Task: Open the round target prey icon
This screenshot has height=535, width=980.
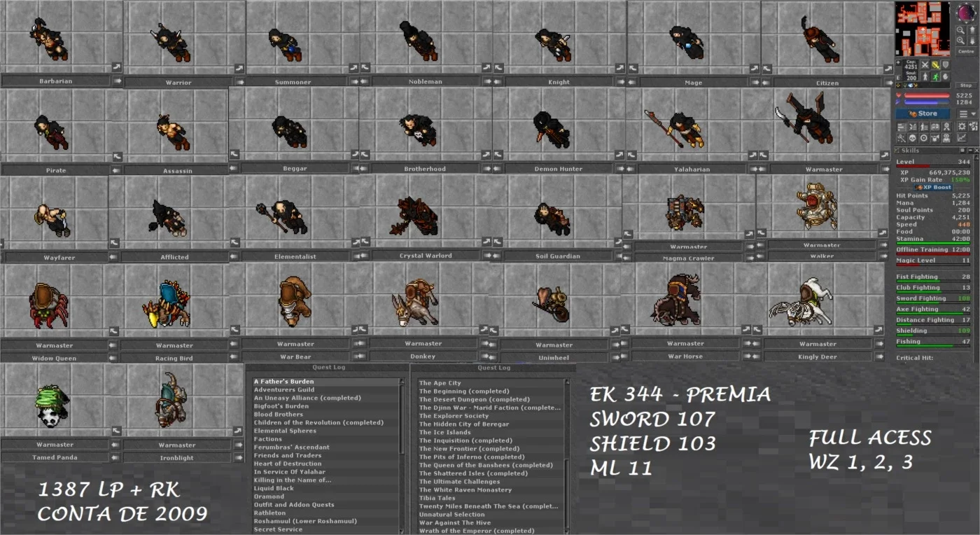Action: [x=924, y=138]
